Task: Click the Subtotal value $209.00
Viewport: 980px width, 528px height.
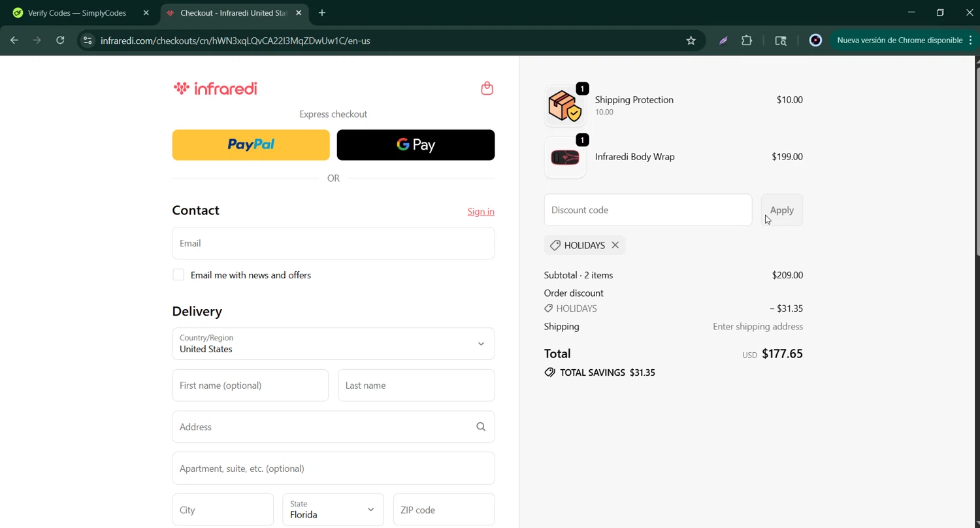Action: [x=787, y=275]
